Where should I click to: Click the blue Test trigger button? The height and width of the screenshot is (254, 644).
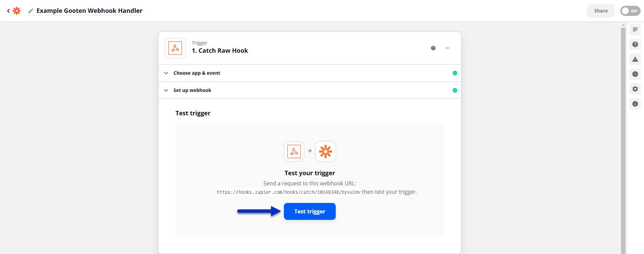click(310, 211)
